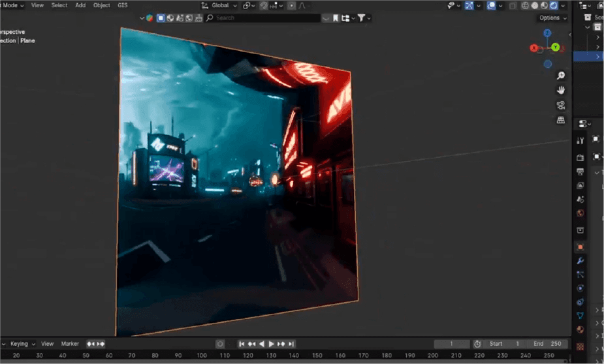The width and height of the screenshot is (604, 364).
Task: Open the Object Data properties tab
Action: point(580,316)
